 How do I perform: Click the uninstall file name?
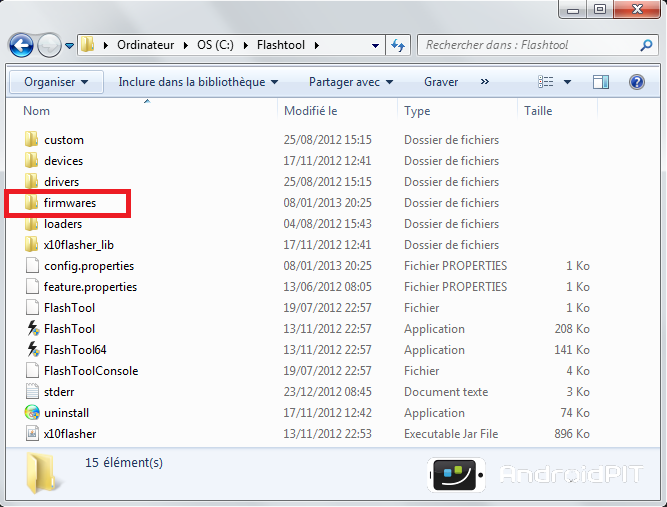point(66,413)
